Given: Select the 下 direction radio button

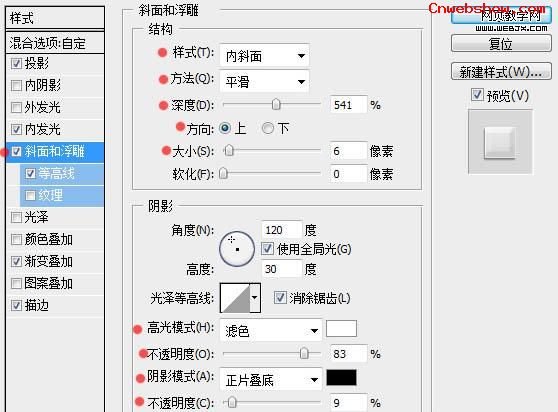Looking at the screenshot, I should click(x=268, y=128).
